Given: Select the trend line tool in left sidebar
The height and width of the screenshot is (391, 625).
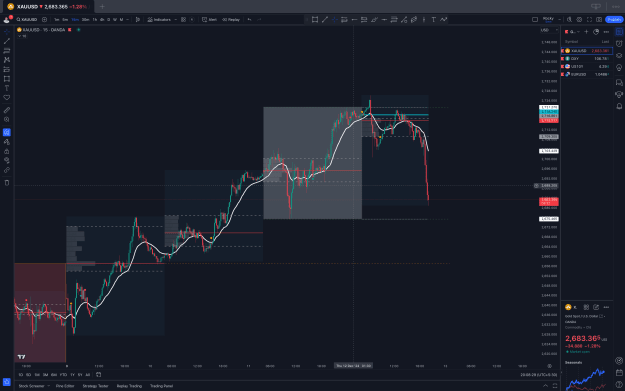Looking at the screenshot, I should [x=7, y=41].
